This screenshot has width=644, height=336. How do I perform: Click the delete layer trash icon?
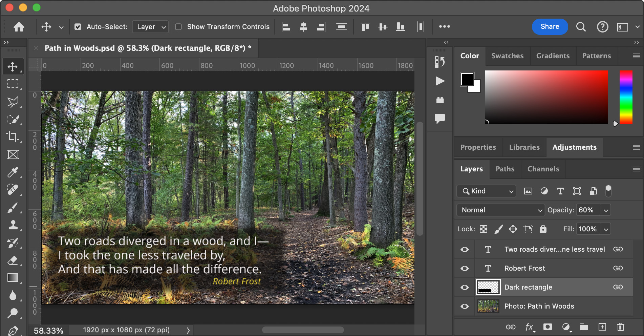(620, 327)
